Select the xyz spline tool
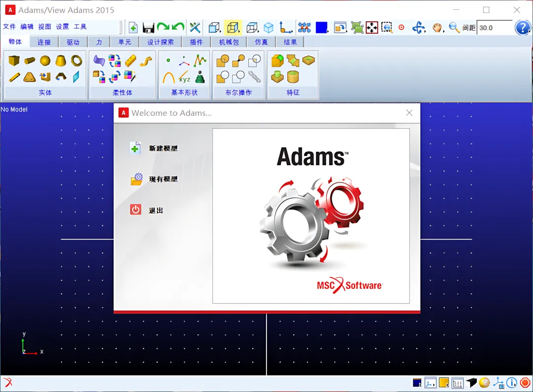533x392 pixels. 184,77
